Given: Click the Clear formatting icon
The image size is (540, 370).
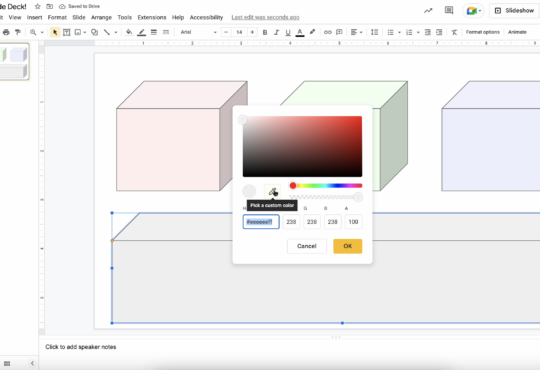Looking at the screenshot, I should pyautogui.click(x=454, y=32).
